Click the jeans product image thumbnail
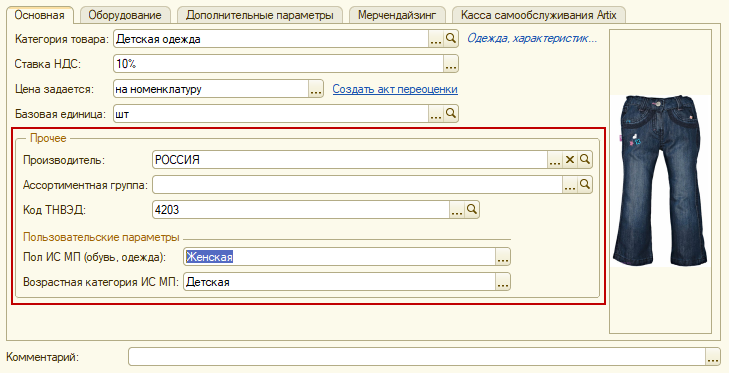The height and width of the screenshot is (373, 729). 660,180
